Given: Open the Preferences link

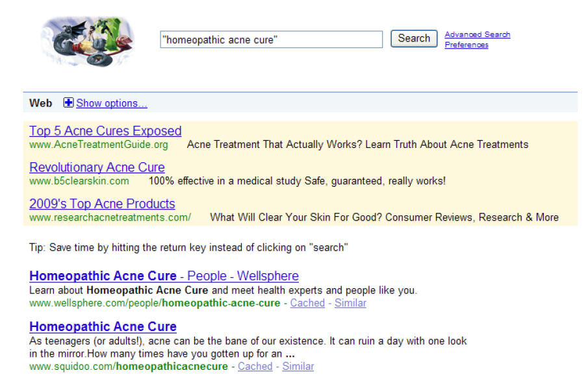Looking at the screenshot, I should click(x=467, y=45).
